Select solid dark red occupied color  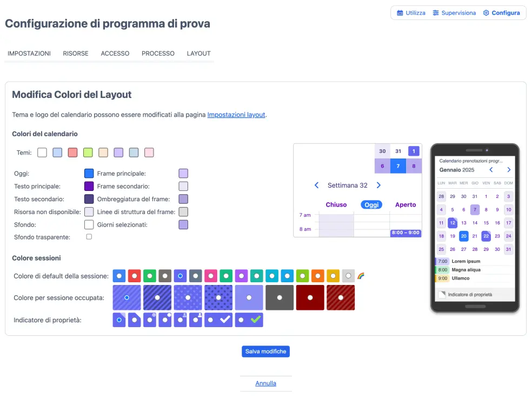point(310,297)
